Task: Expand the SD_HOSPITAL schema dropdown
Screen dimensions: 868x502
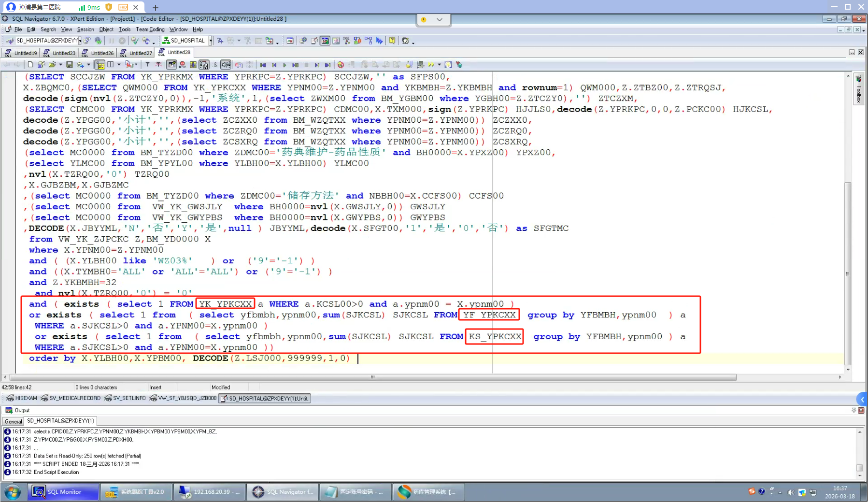Action: point(211,41)
